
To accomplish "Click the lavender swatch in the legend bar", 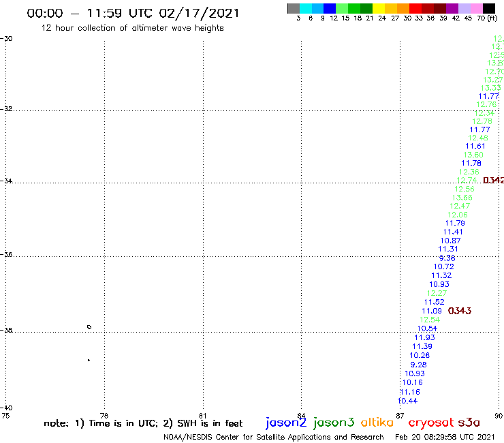I will point(464,8).
